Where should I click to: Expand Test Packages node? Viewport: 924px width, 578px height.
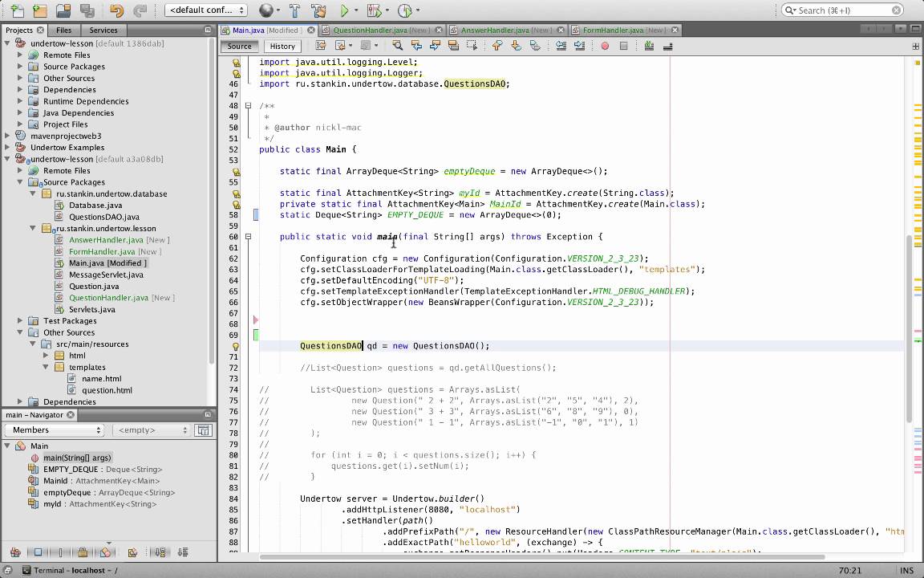(x=20, y=321)
